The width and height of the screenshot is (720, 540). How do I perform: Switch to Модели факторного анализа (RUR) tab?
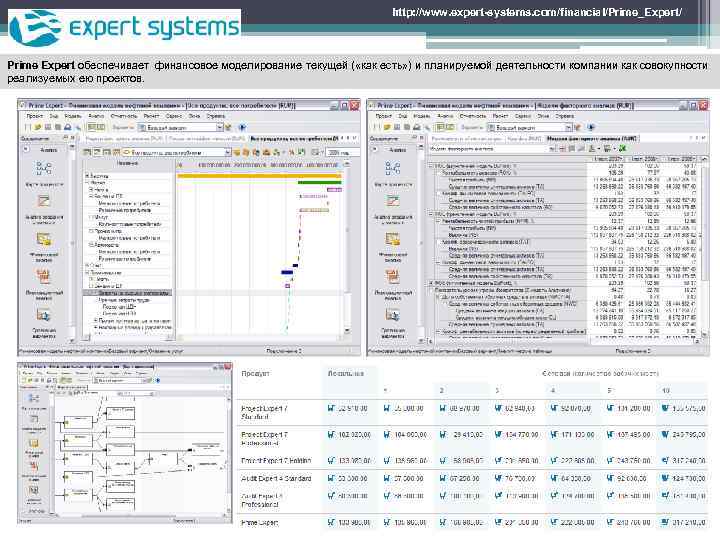click(592, 138)
